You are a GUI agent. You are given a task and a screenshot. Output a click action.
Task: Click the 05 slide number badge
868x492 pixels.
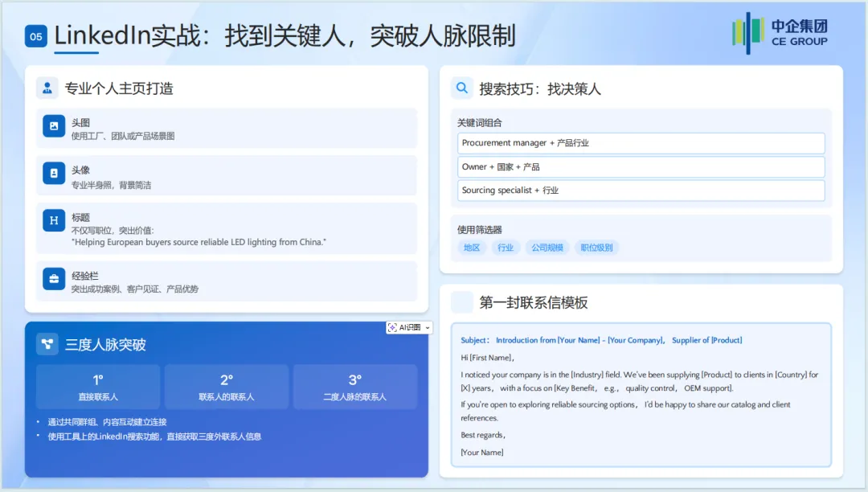pyautogui.click(x=34, y=36)
